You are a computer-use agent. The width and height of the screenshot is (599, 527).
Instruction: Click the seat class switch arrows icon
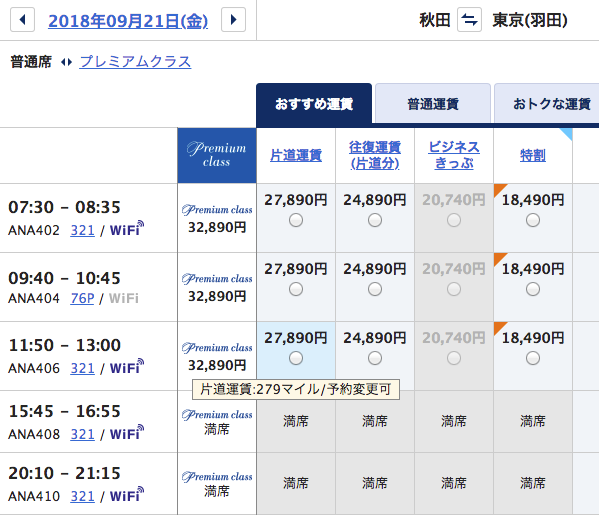point(66,62)
